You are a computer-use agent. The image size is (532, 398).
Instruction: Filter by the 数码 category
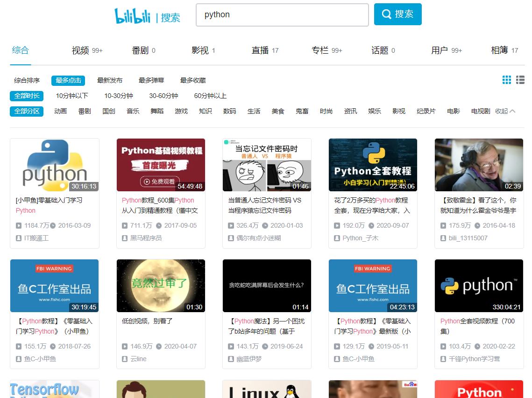[229, 111]
